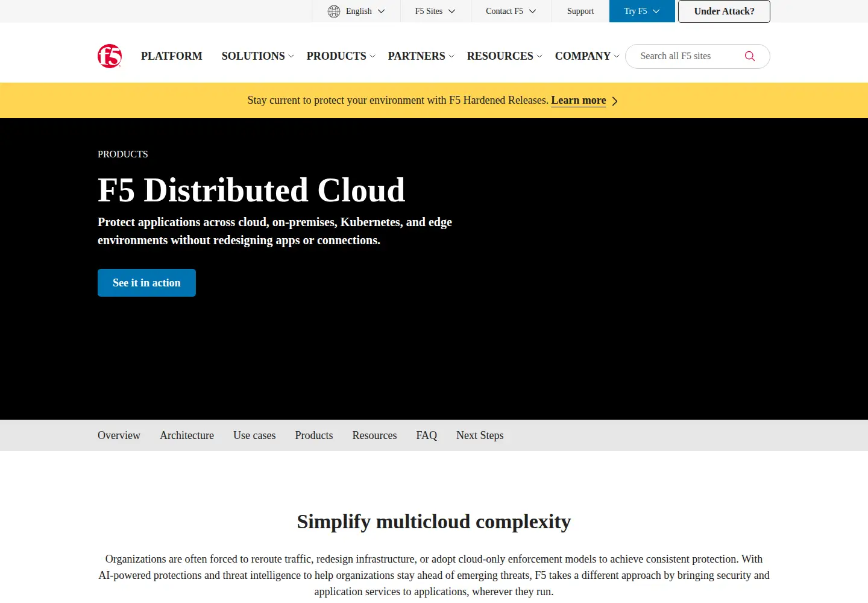868x603 pixels.
Task: Open the Try F5 dropdown
Action: point(642,11)
